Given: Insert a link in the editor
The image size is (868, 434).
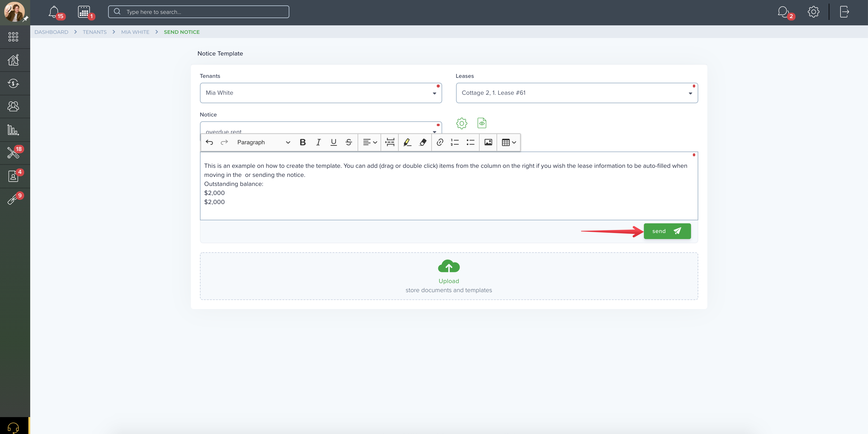Looking at the screenshot, I should coord(440,142).
